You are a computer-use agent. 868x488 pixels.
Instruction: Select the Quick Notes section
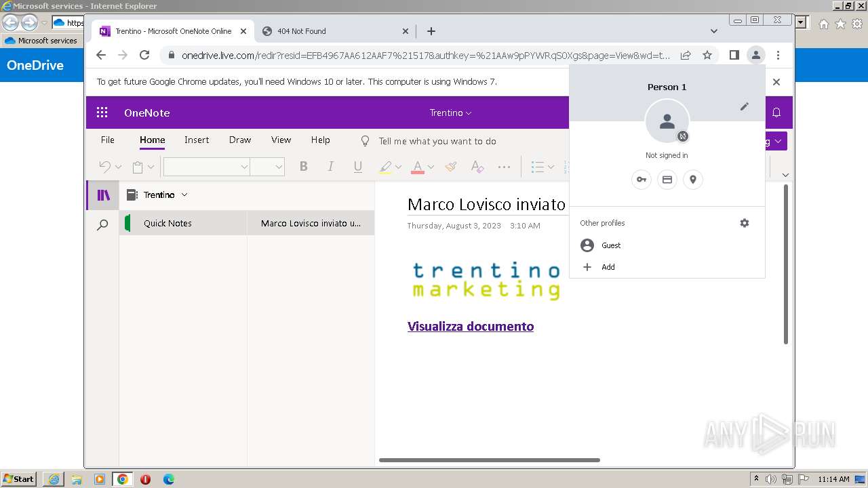[183, 223]
